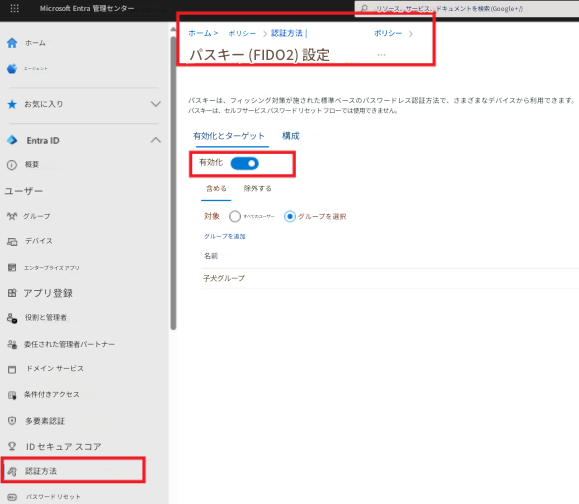Click the ユーザー heading in sidebar
This screenshot has height=504, width=579.
pos(24,191)
